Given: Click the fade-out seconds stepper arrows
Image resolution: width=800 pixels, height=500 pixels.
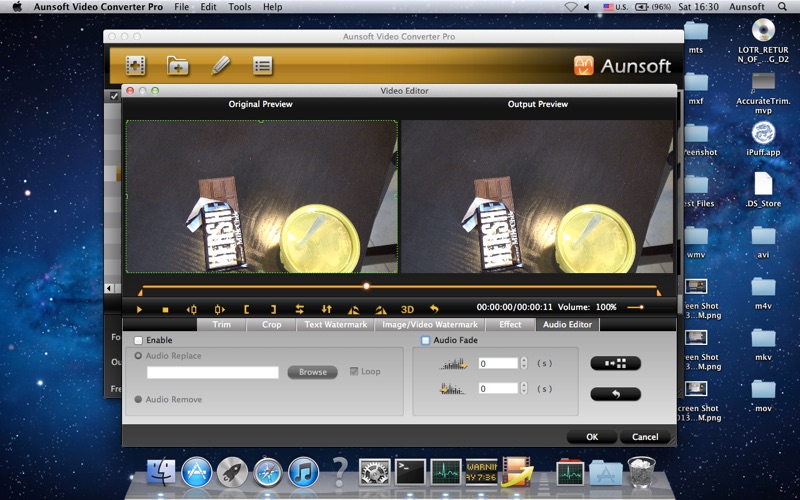Looking at the screenshot, I should [x=524, y=388].
